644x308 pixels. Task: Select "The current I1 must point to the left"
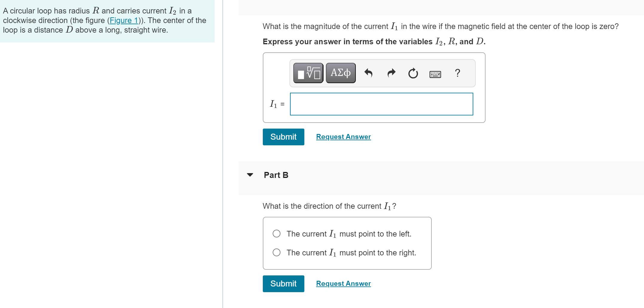pyautogui.click(x=349, y=234)
